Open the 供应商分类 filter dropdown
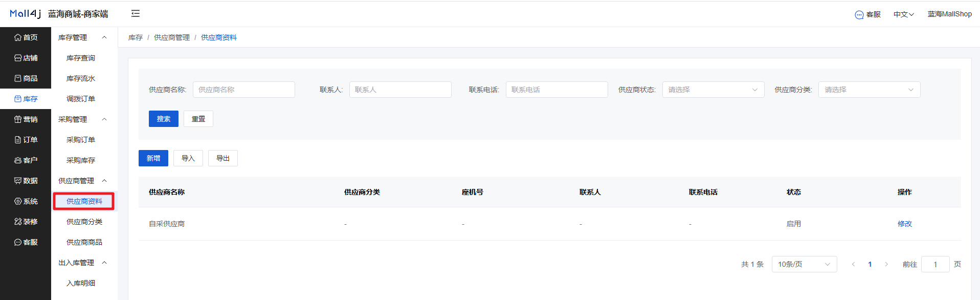 pyautogui.click(x=869, y=90)
